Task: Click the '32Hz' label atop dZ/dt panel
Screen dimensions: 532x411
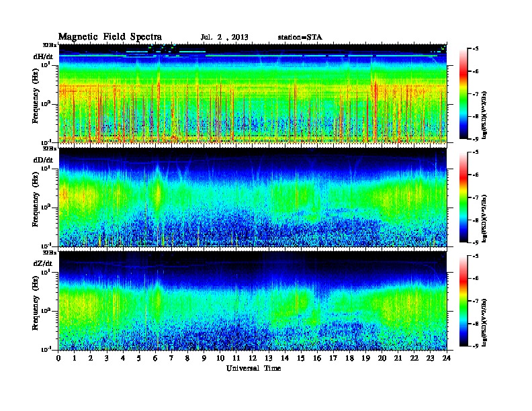Action: click(50, 253)
